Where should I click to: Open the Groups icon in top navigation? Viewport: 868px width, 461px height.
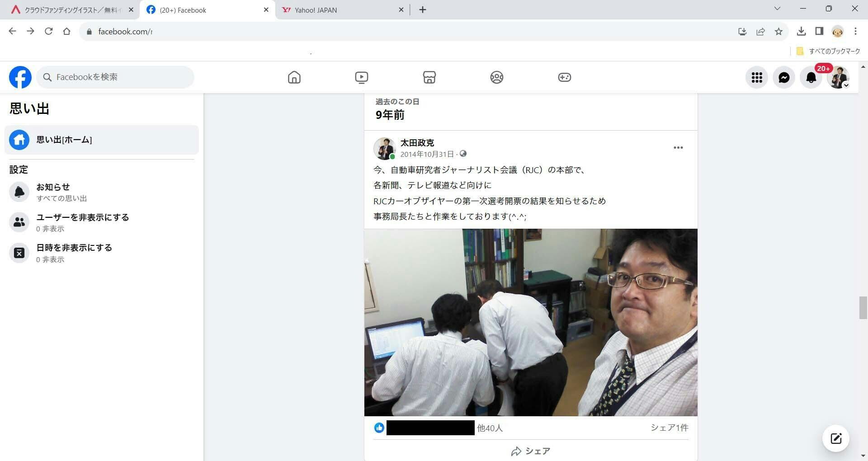click(x=496, y=77)
